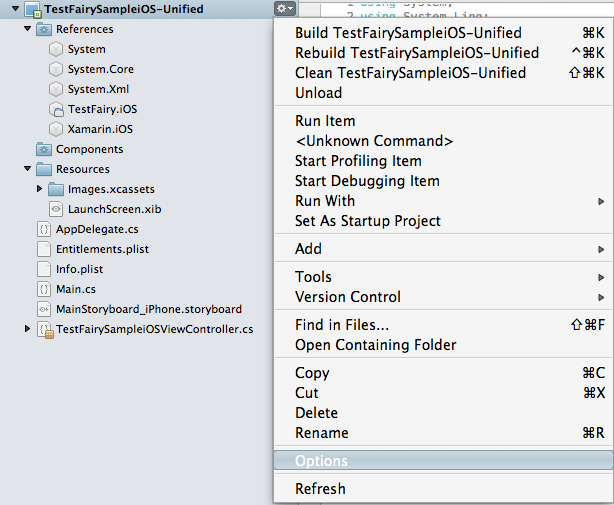614x505 pixels.
Task: Expand the Images.xcassets folder
Action: coord(40,189)
